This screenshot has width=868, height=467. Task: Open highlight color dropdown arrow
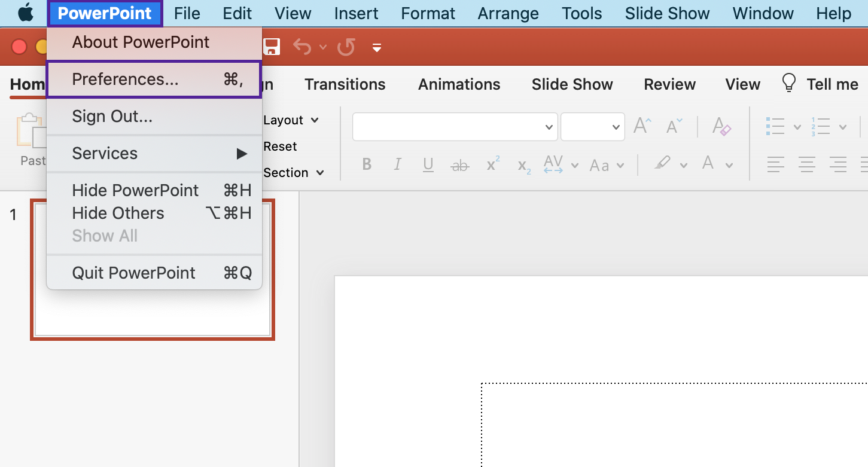(684, 166)
